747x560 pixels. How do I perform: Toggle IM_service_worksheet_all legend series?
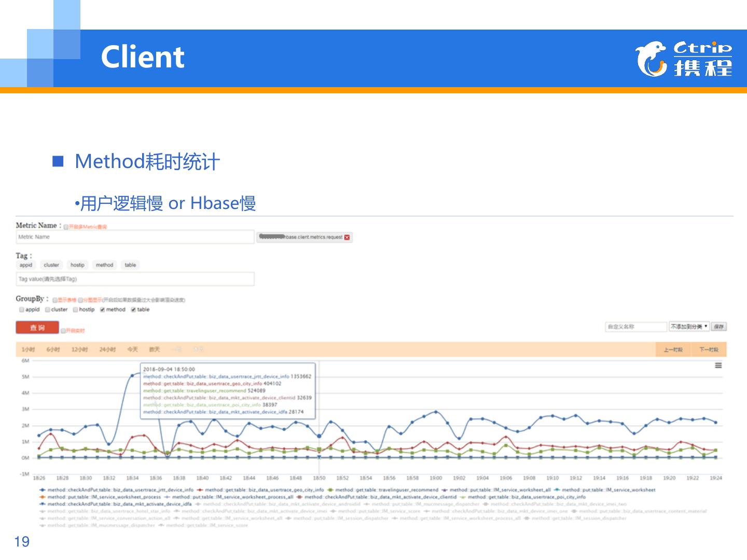pos(499,490)
